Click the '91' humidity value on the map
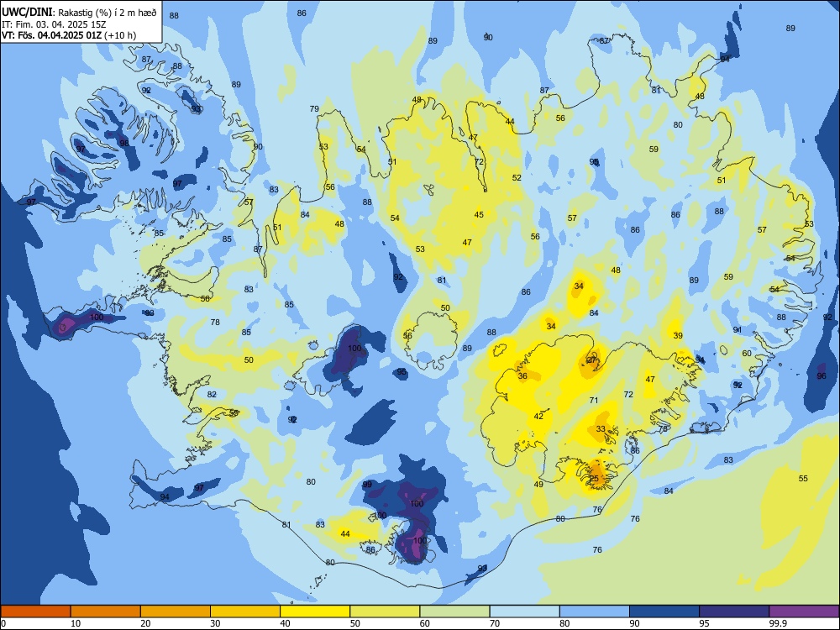 pos(738,329)
